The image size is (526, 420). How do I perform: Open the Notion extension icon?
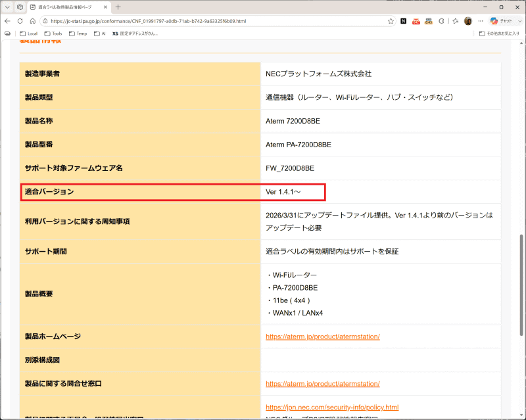pos(404,21)
